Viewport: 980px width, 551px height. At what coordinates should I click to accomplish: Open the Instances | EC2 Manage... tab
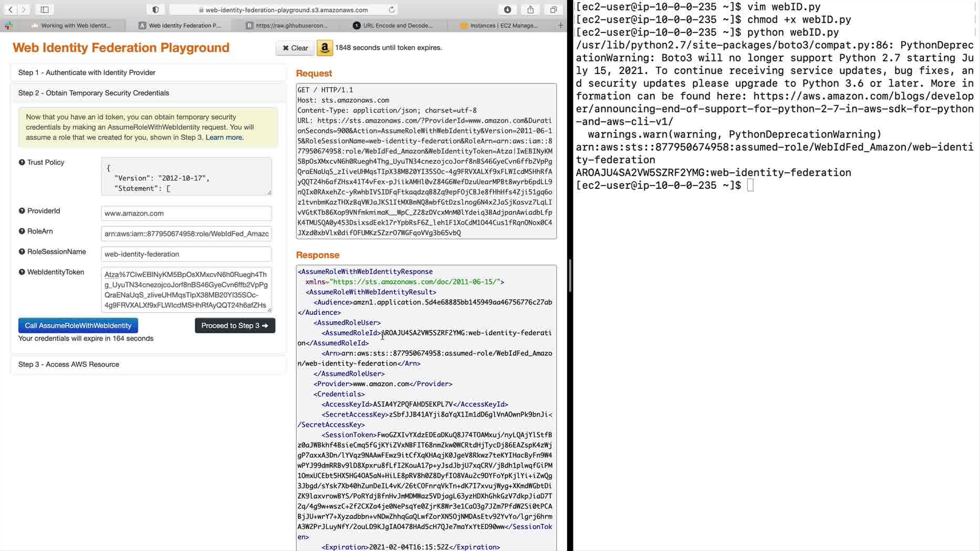499,25
